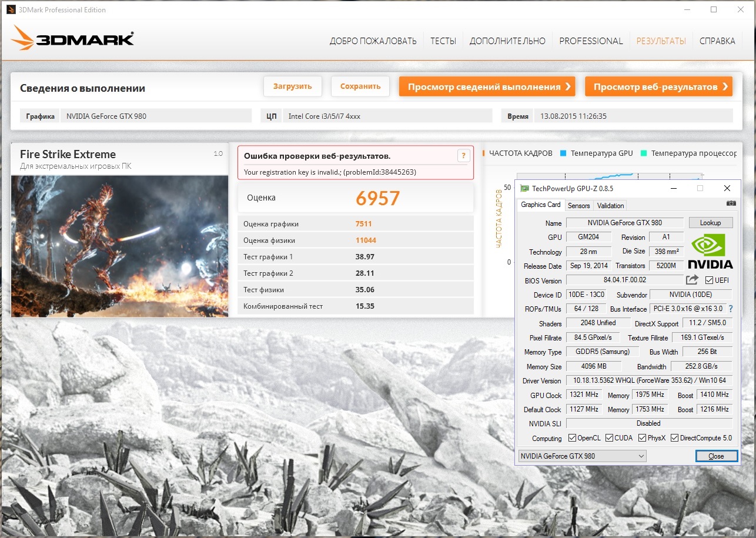Image resolution: width=756 pixels, height=538 pixels.
Task: Select the РЕЗУЛЬТАТЫ tab
Action: (x=661, y=41)
